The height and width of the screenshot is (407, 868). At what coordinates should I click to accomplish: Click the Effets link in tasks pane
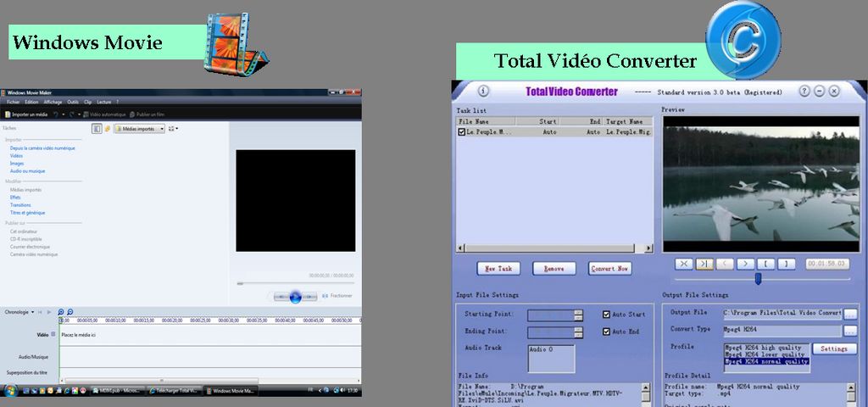pos(15,198)
